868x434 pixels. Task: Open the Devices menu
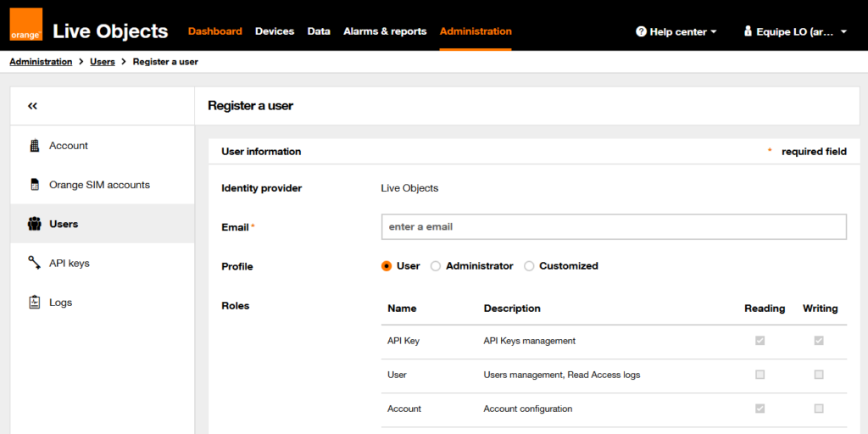pyautogui.click(x=275, y=31)
